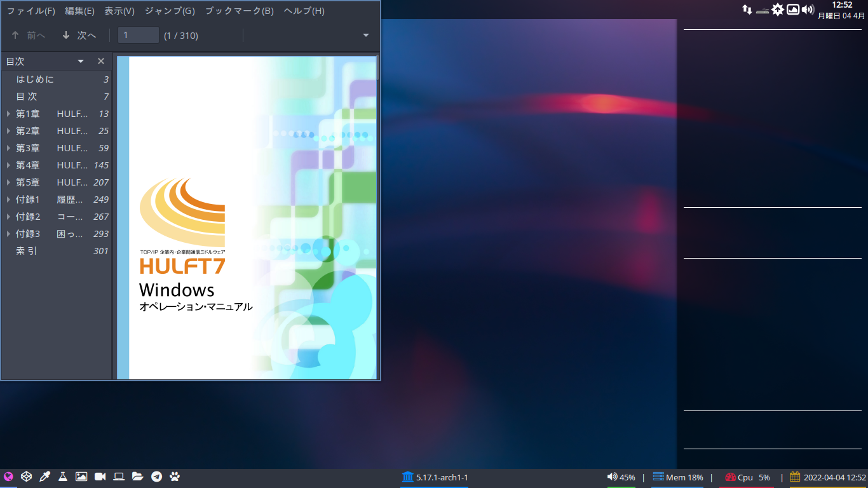This screenshot has height=488, width=868.
Task: Open the ブックマーク(B) menu
Action: (239, 11)
